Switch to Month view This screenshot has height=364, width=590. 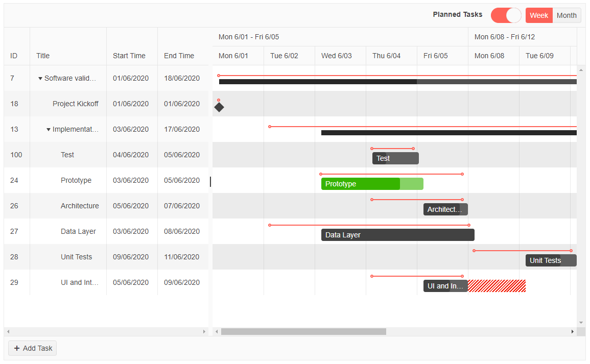567,15
